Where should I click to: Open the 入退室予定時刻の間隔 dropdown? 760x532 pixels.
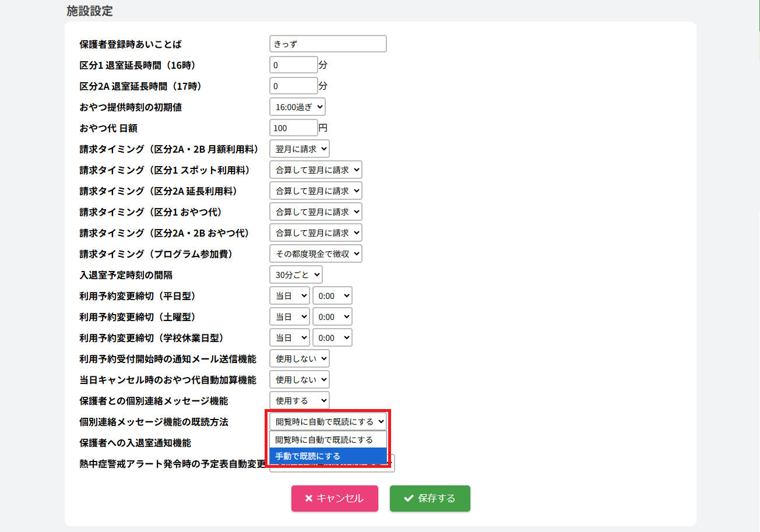tap(295, 274)
